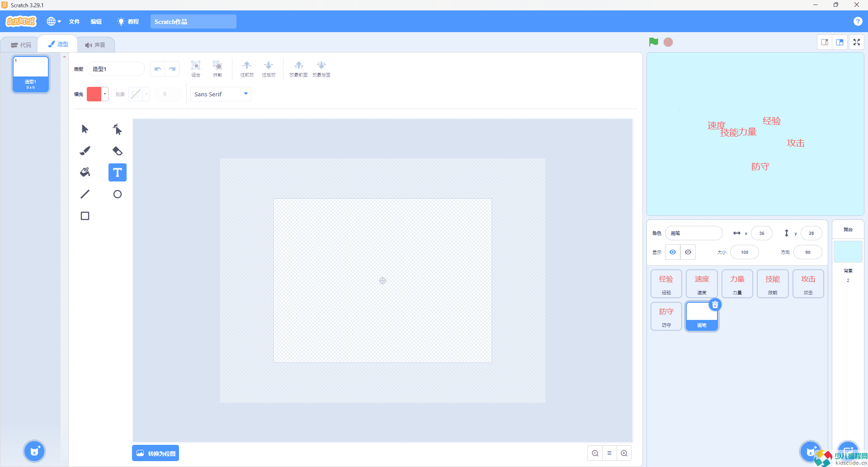Select the Rectangle tool

tap(85, 216)
